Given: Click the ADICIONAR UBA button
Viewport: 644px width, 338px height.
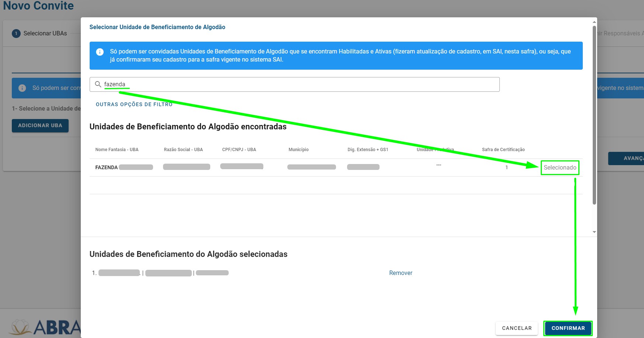Looking at the screenshot, I should pos(40,126).
